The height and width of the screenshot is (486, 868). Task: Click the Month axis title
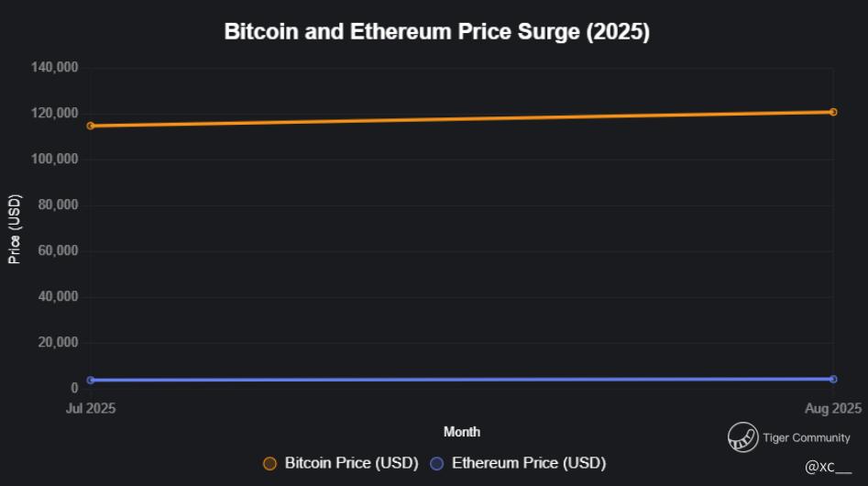462,431
